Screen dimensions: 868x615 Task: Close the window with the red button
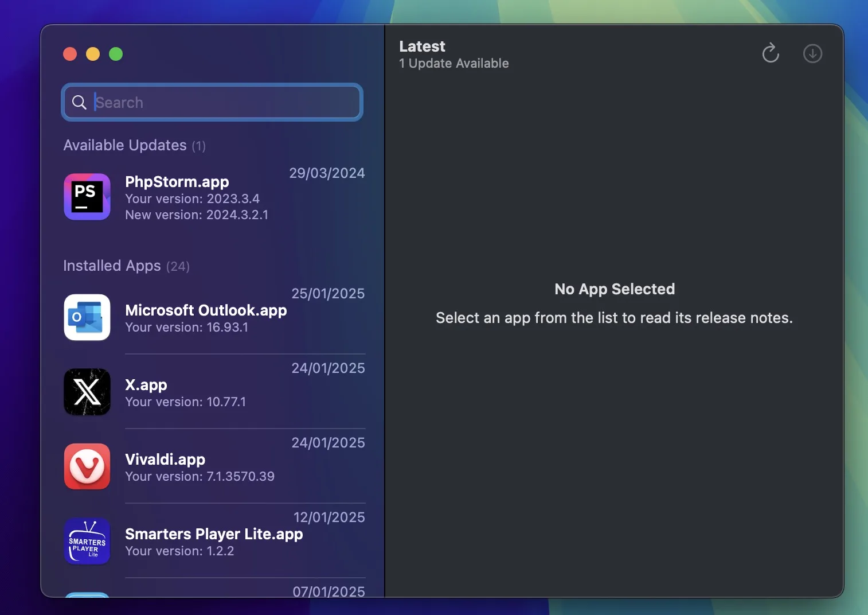(x=70, y=54)
